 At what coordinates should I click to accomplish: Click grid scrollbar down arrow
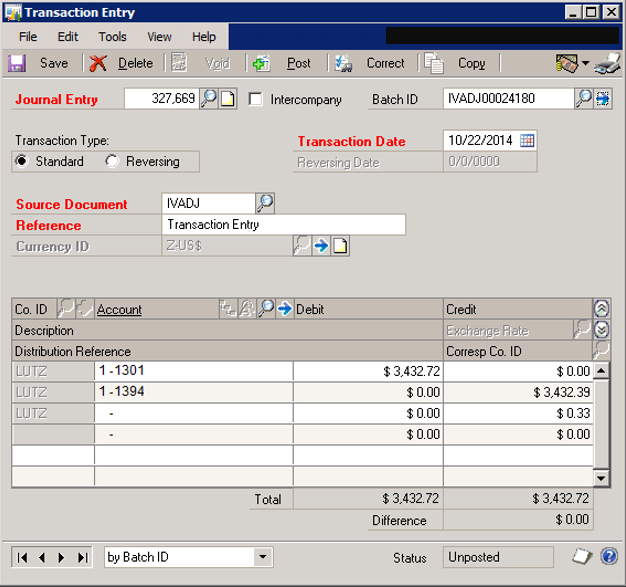point(601,478)
